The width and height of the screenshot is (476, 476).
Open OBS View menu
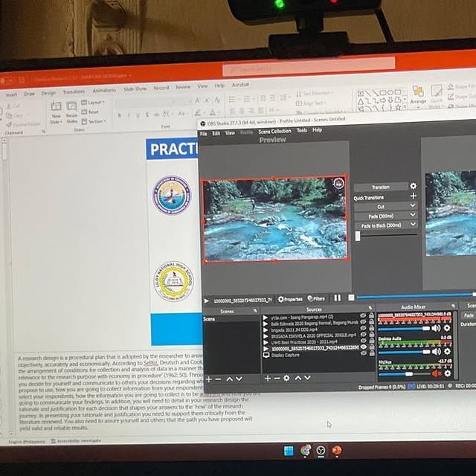(x=230, y=133)
